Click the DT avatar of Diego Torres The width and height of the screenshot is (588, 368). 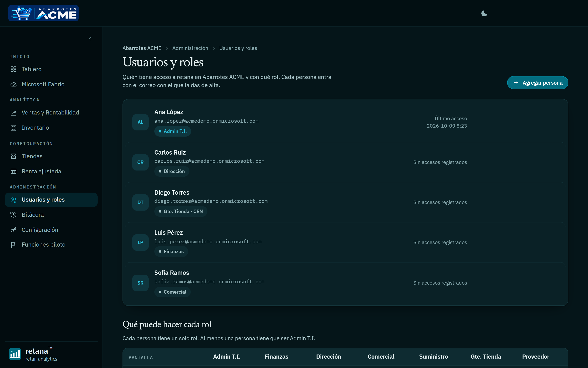coord(140,202)
